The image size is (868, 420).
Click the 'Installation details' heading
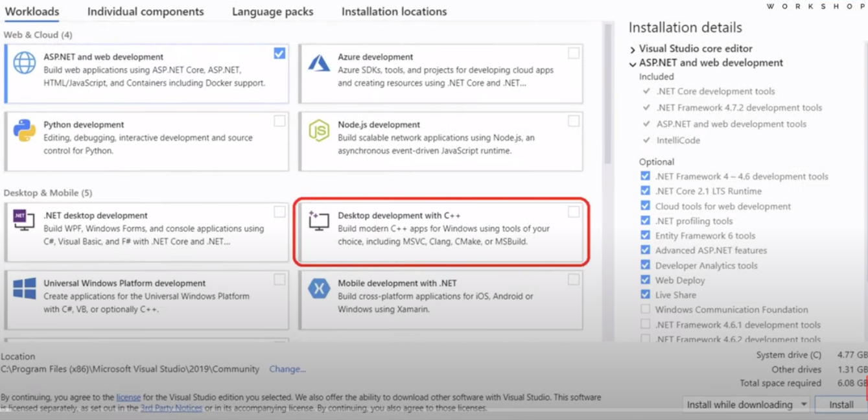[x=685, y=27]
